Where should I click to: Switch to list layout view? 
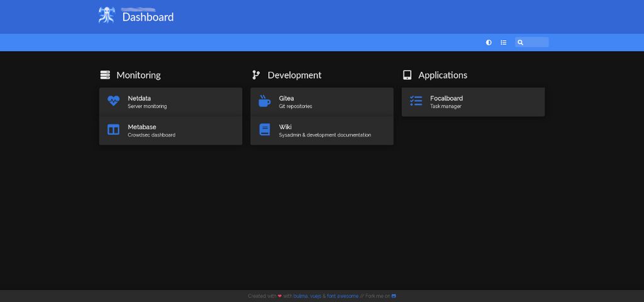[503, 42]
